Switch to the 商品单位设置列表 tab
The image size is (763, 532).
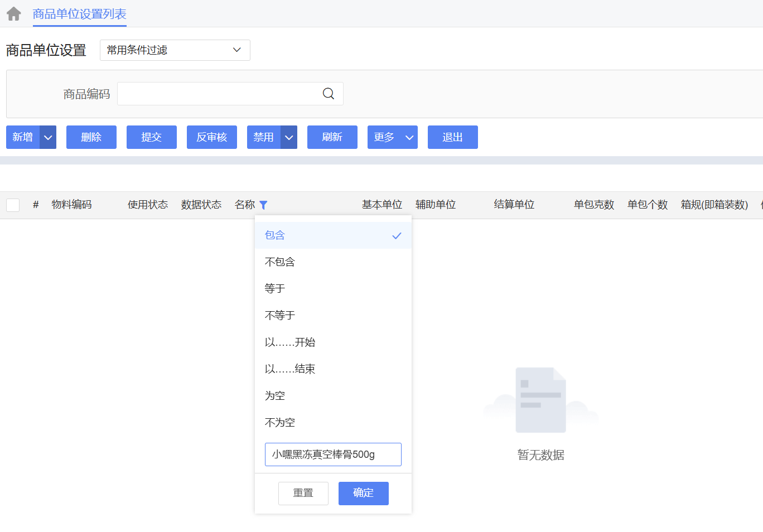(x=79, y=14)
